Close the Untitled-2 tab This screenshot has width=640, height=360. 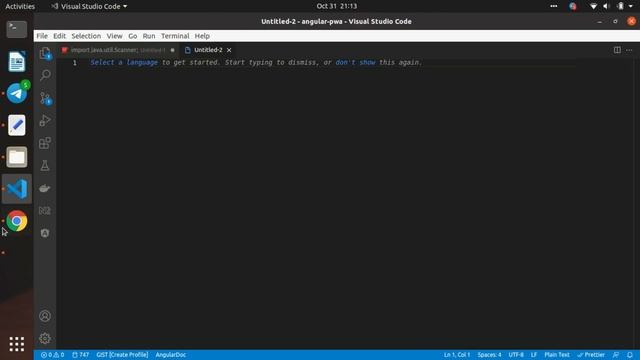point(229,50)
